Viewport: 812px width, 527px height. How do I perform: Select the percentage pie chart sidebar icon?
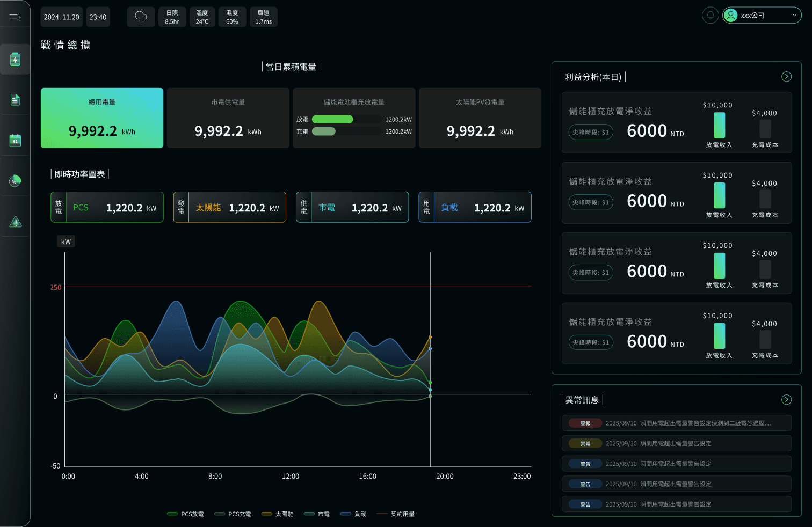(x=15, y=180)
